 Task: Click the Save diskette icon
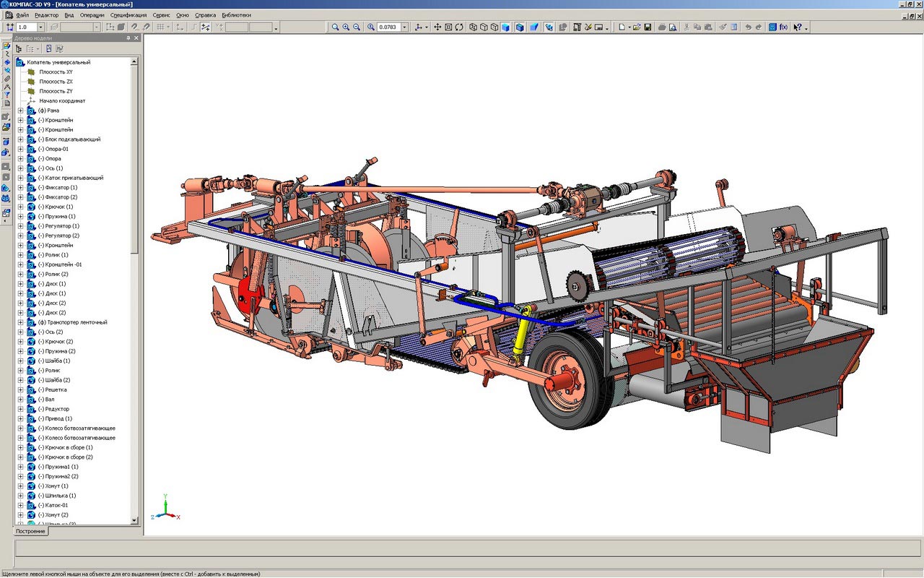pos(648,27)
